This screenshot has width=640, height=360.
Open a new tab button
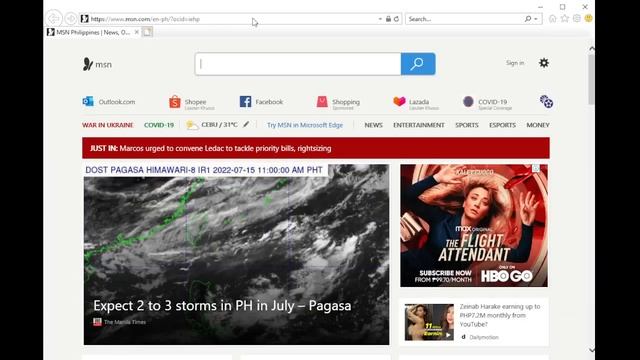coord(147,32)
